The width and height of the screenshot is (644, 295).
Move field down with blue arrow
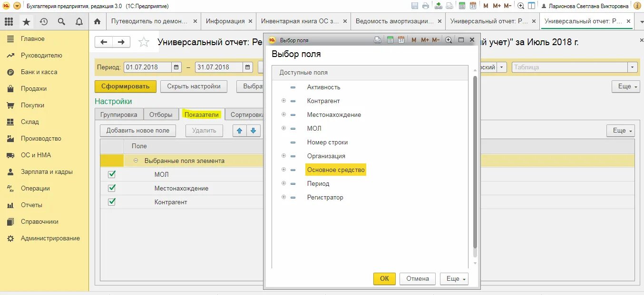coord(253,131)
